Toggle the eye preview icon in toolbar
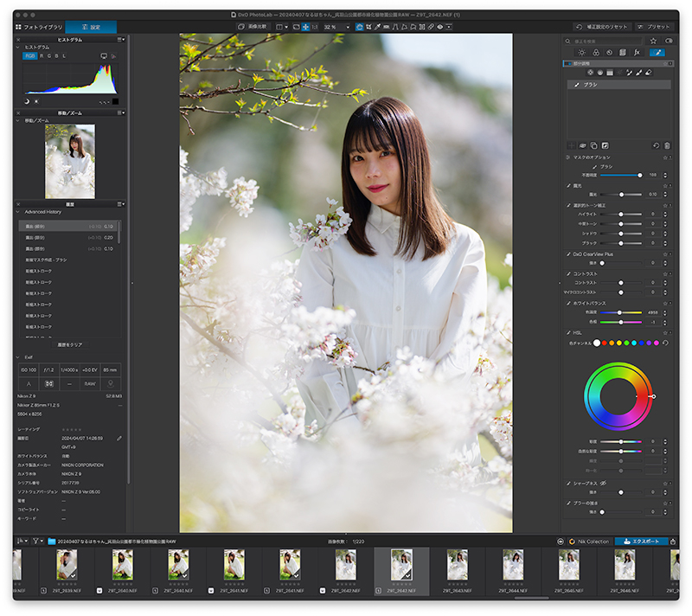The width and height of the screenshot is (692, 616). coord(440,27)
